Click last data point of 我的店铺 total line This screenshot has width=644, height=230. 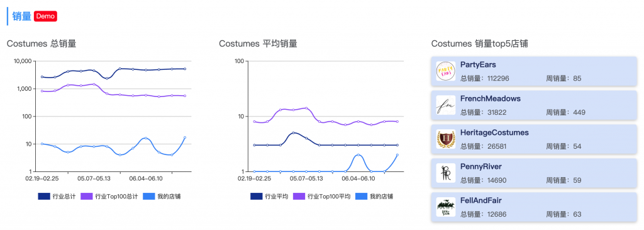(x=185, y=137)
